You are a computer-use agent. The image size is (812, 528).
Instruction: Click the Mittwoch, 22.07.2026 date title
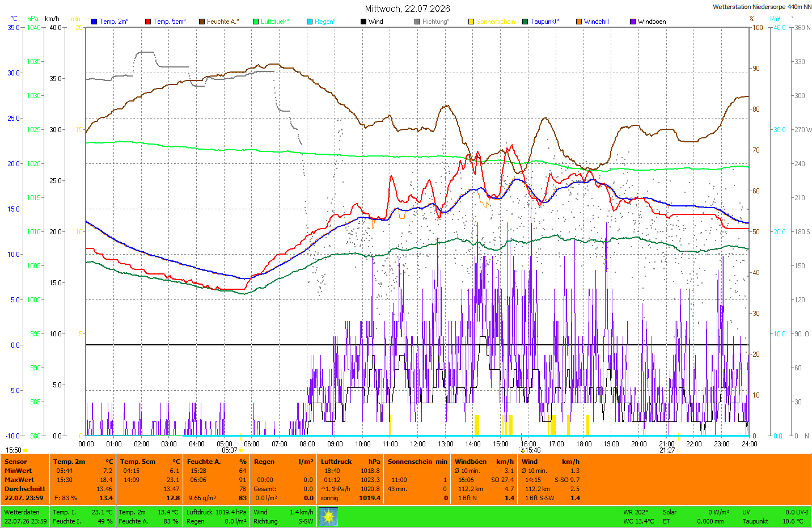point(408,9)
